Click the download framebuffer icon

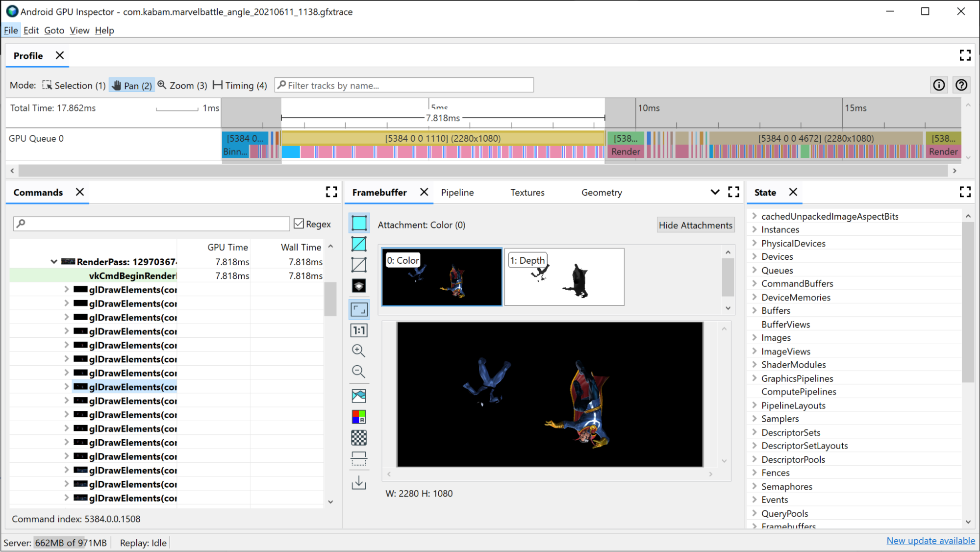point(359,482)
